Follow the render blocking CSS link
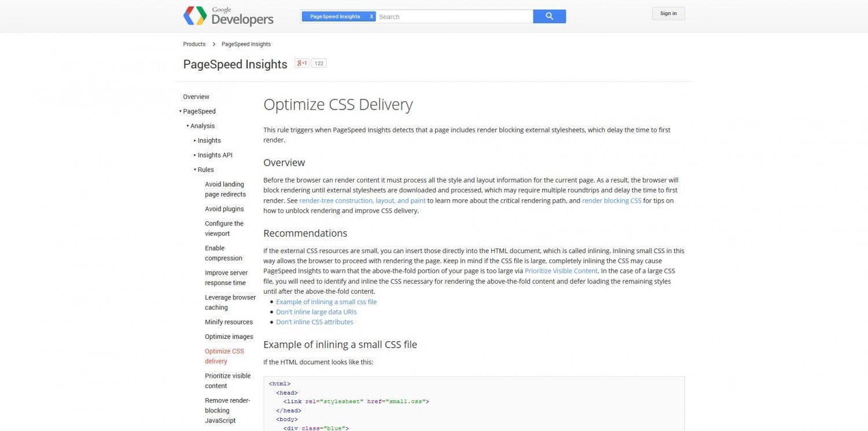This screenshot has width=868, height=431. coord(612,200)
